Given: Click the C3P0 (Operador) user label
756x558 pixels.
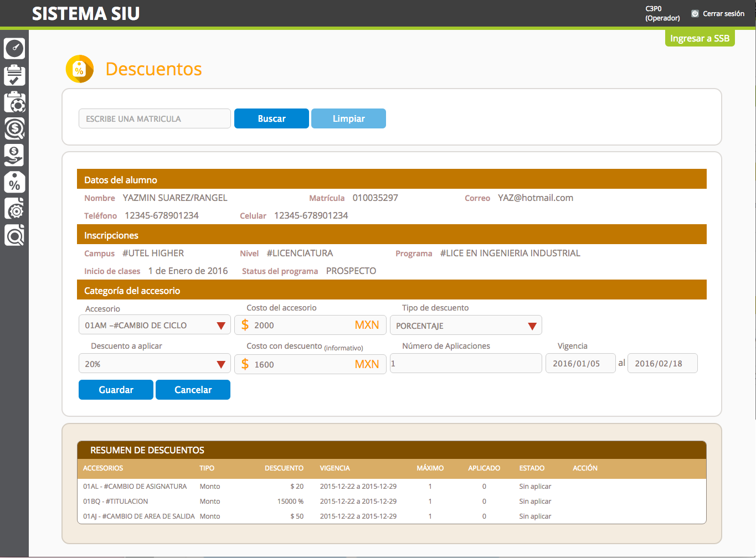Looking at the screenshot, I should coord(662,13).
